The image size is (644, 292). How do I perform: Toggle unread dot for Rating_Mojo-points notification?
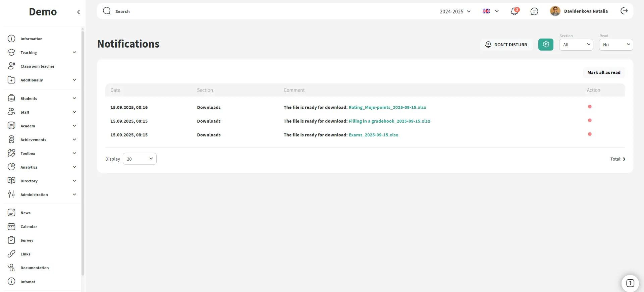(x=589, y=107)
